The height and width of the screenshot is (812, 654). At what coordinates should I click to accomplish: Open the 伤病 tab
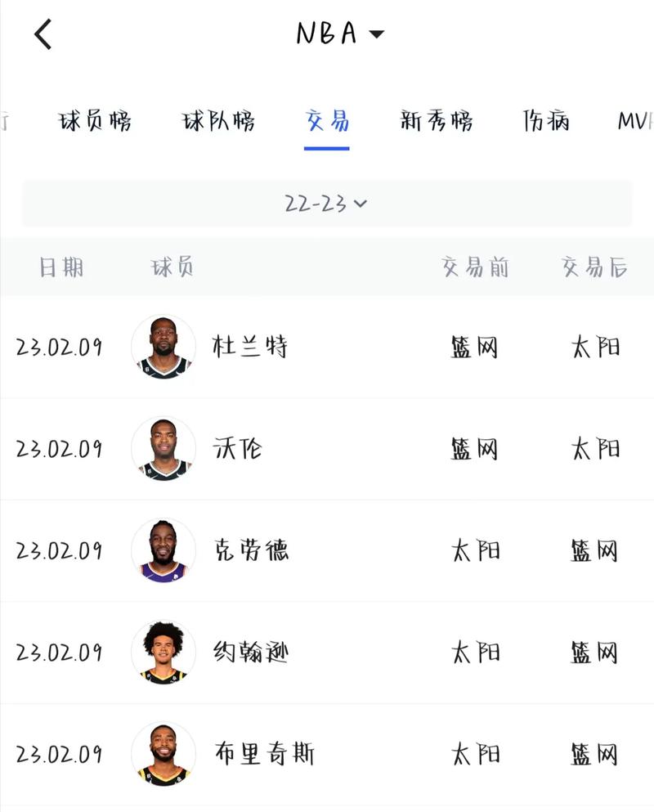coord(546,122)
